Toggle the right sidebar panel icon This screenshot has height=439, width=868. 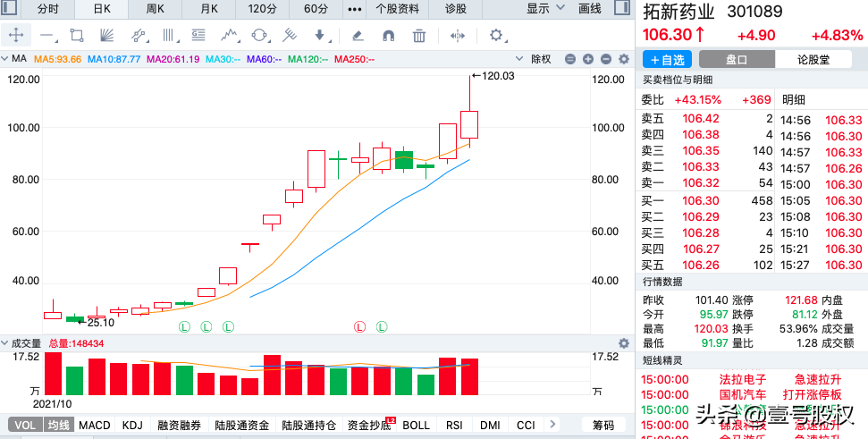(x=622, y=8)
